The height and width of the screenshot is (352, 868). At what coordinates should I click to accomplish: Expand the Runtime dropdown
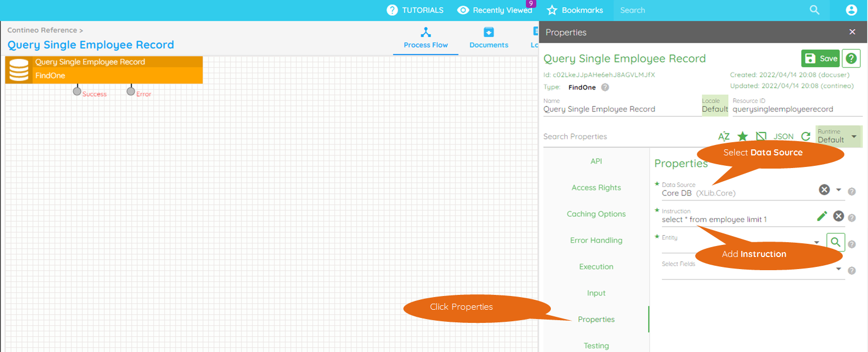point(854,136)
